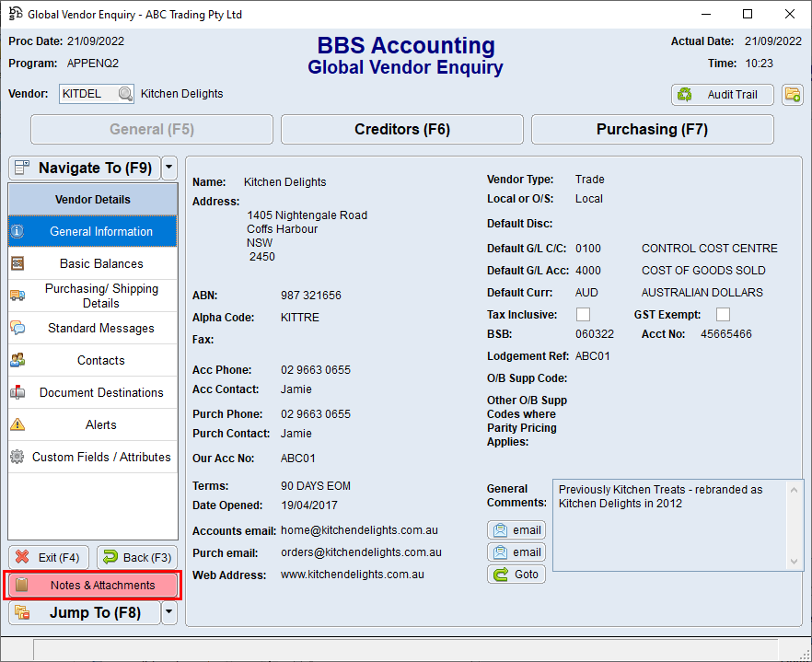Switch to the Creditors (F6) tab
Viewport: 812px width, 662px height.
point(401,129)
